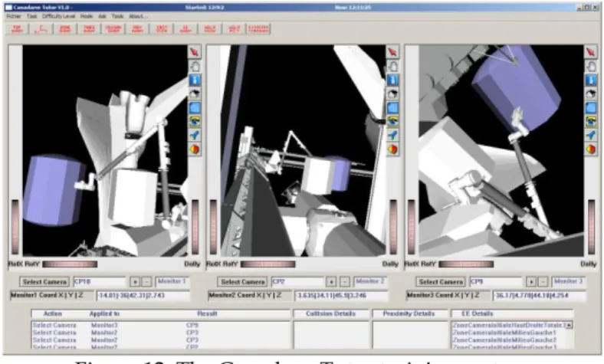Click the colored sphere icon in Monitor 1
The image size is (604, 364).
(195, 149)
